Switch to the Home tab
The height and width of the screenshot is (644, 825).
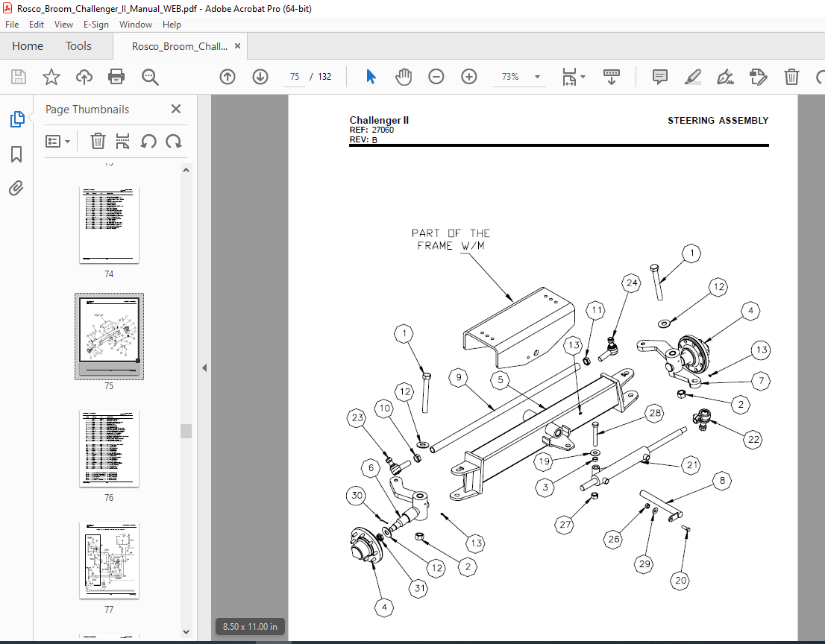pyautogui.click(x=28, y=45)
